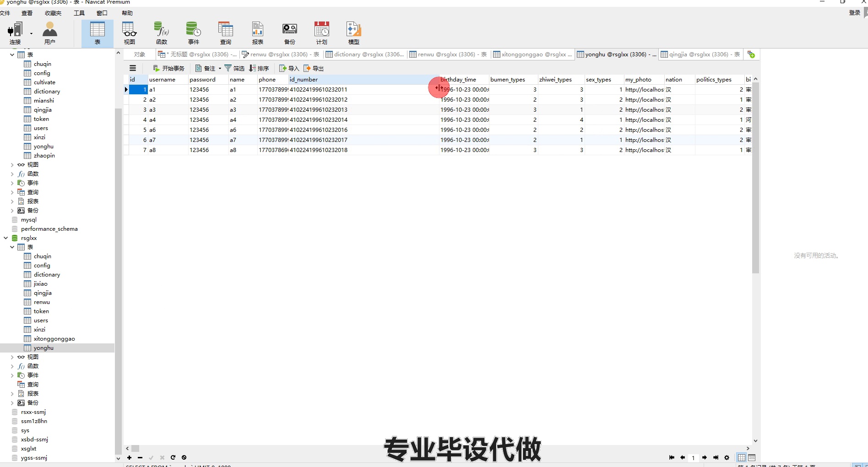Open the 模型 (Model) tool
Screen dimensions: 868x467
click(x=353, y=32)
